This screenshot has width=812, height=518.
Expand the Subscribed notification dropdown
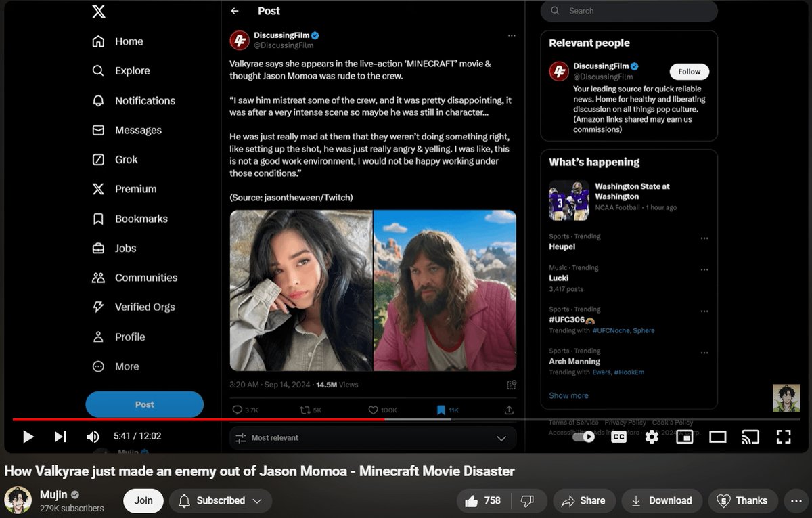click(x=221, y=500)
